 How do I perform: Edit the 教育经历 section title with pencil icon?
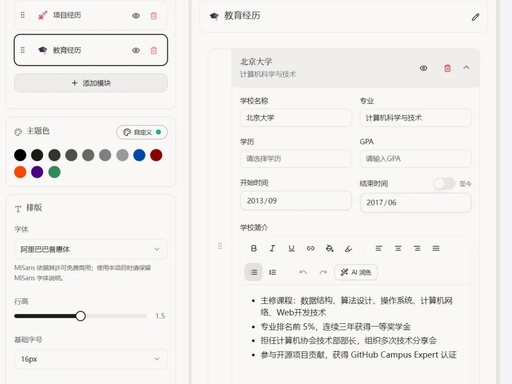[475, 17]
